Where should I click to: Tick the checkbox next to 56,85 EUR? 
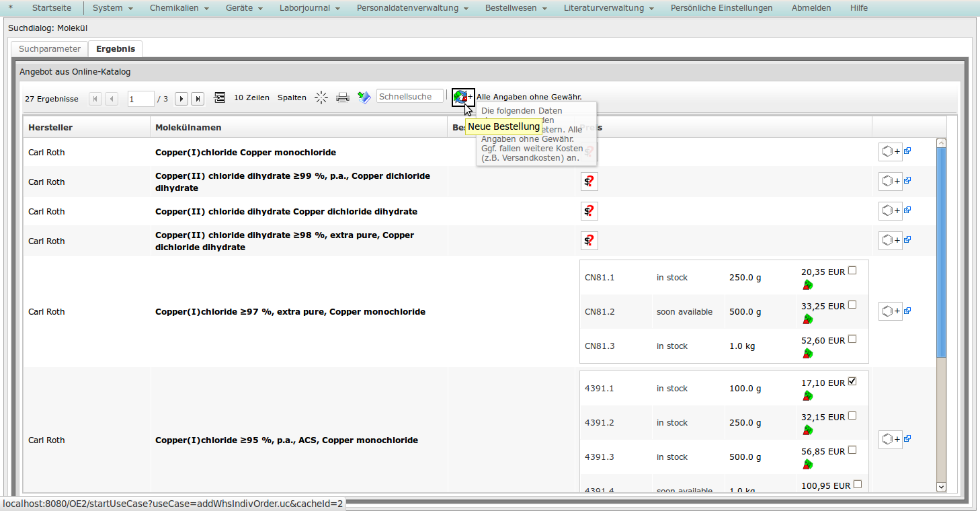[x=852, y=450]
